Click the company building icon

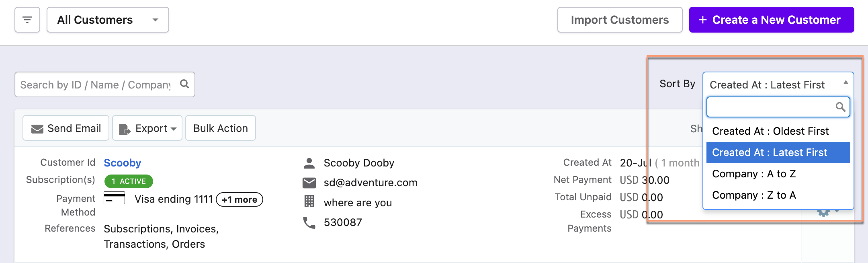[309, 201]
